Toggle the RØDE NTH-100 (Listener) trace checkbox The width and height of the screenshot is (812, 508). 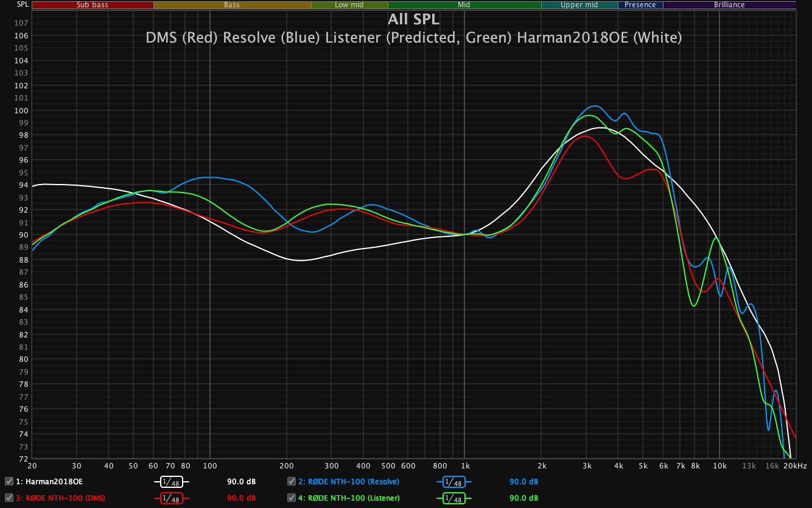click(292, 498)
